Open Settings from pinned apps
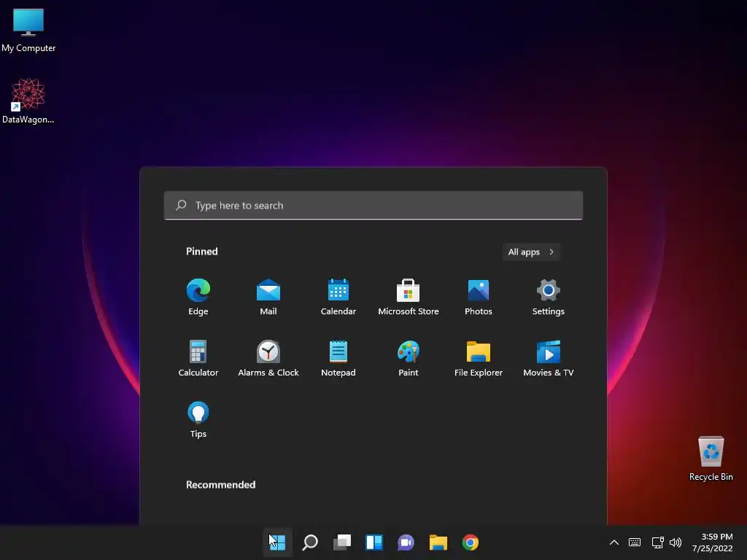The height and width of the screenshot is (560, 747). 549,297
